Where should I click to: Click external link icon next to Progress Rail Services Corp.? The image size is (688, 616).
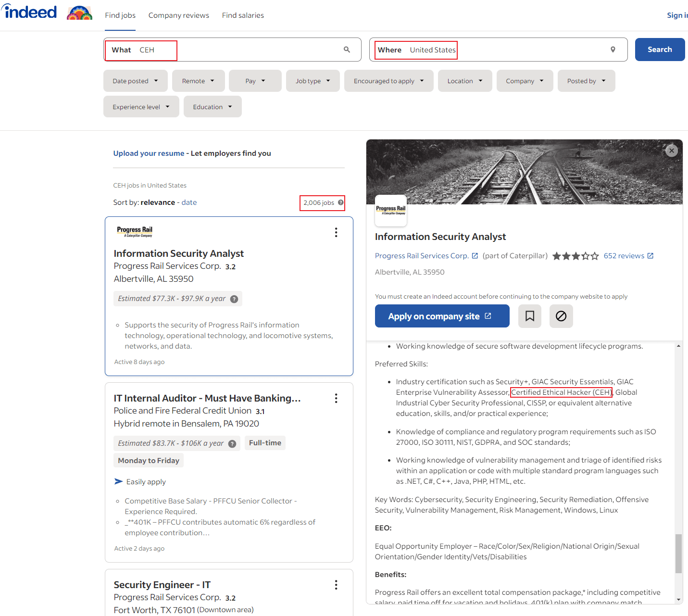coord(475,256)
